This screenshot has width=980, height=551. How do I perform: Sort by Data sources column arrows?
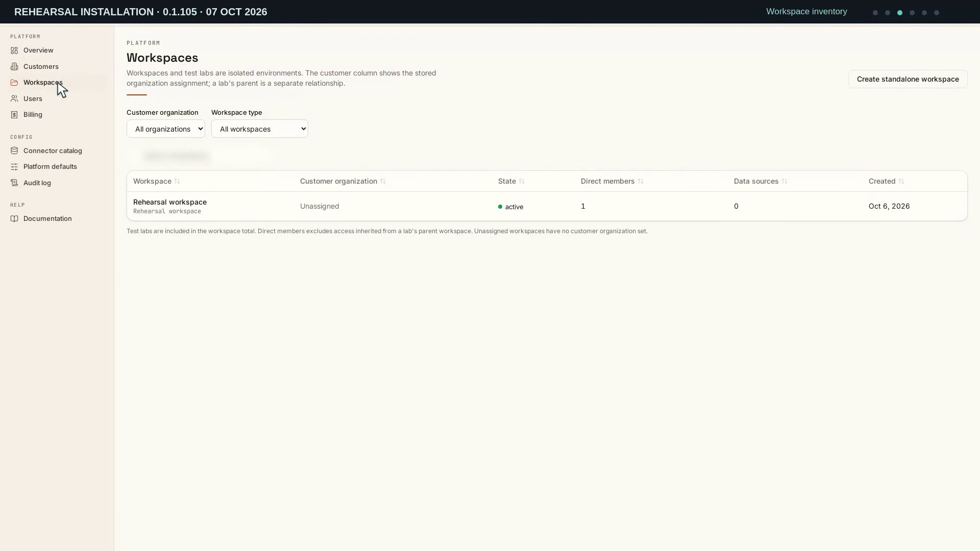[785, 182]
